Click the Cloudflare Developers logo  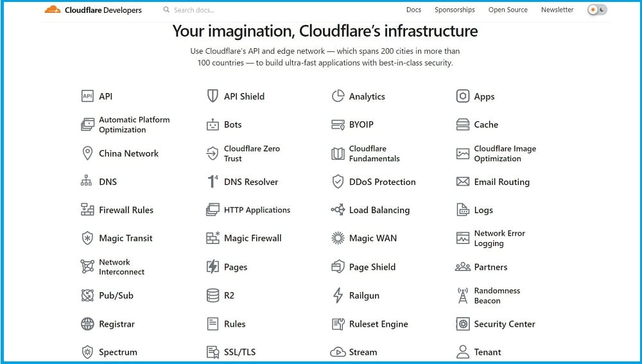click(x=93, y=10)
